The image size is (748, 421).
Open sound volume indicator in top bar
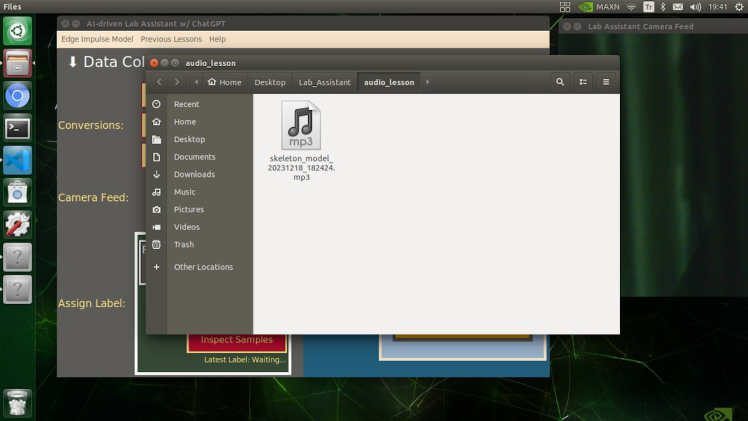695,7
